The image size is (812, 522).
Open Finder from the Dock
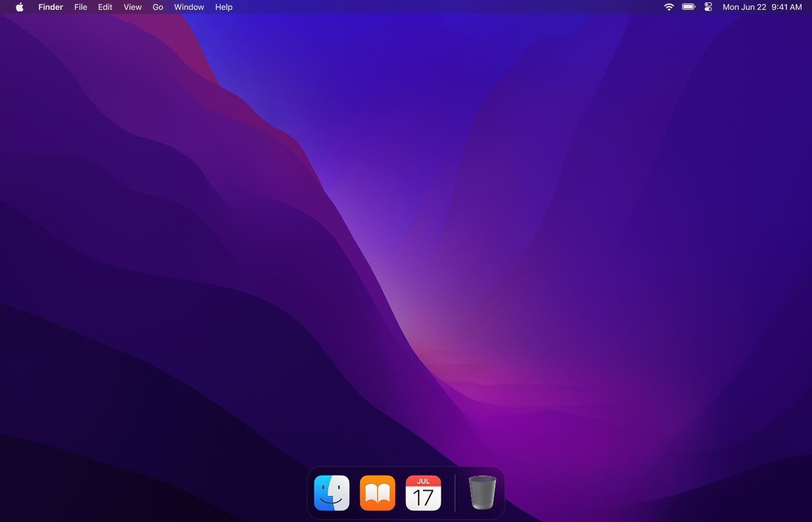[332, 493]
